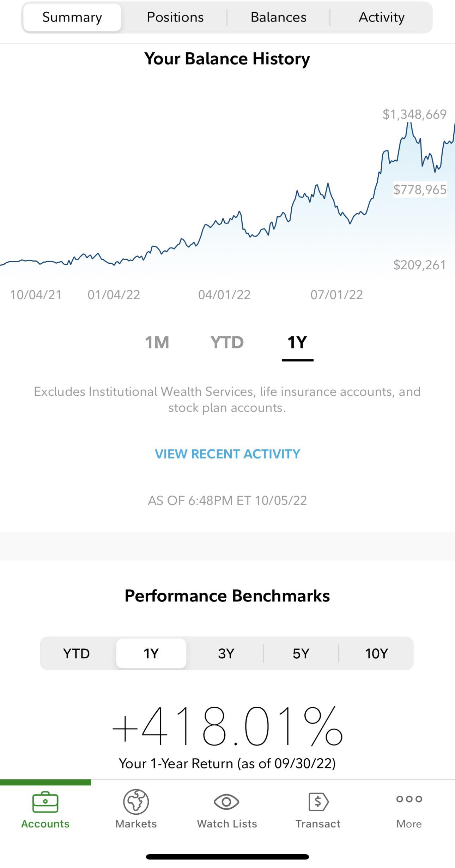455x868 pixels.
Task: Open the More three-dots icon
Action: [409, 799]
